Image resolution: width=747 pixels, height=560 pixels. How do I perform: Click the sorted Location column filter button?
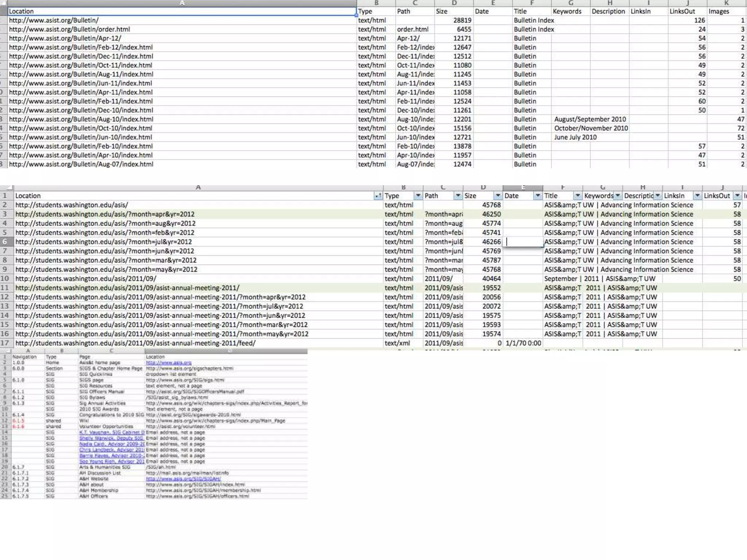(378, 196)
